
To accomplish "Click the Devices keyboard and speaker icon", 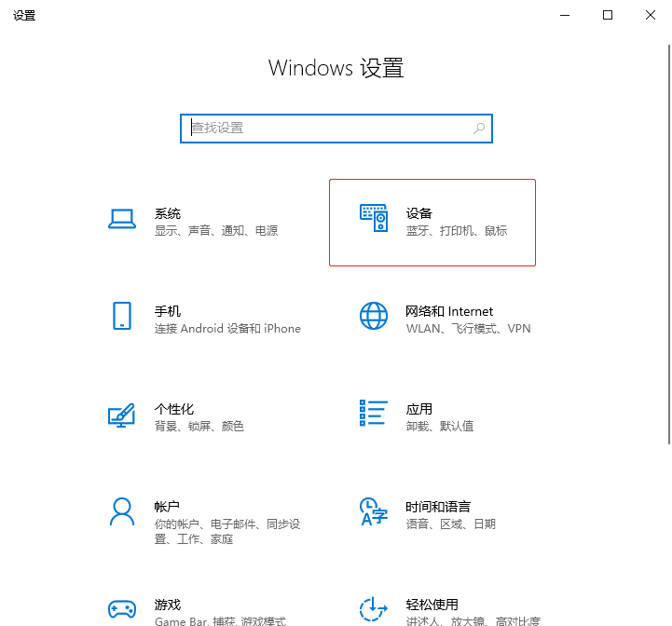I will [x=374, y=218].
